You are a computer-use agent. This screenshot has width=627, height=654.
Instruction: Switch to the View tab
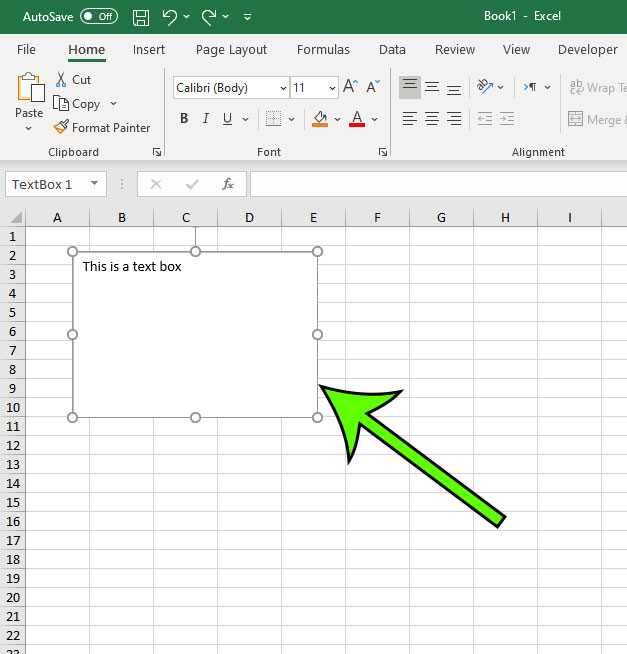click(516, 50)
